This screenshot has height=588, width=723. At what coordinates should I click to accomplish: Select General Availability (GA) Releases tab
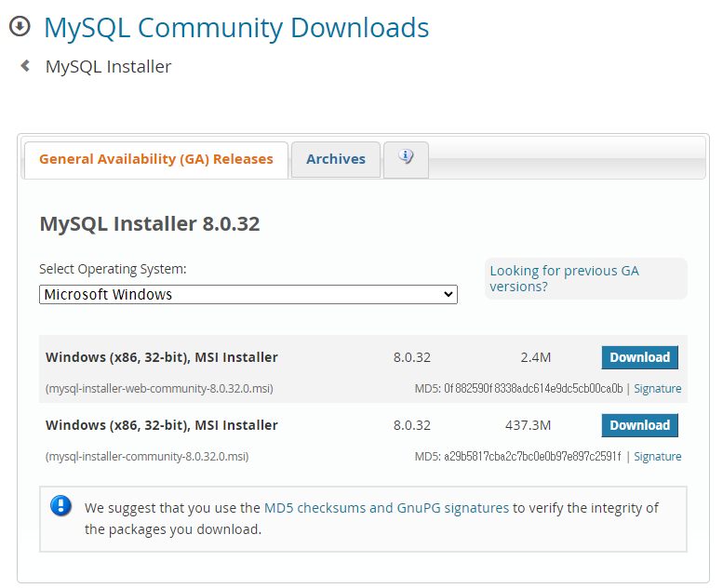156,159
